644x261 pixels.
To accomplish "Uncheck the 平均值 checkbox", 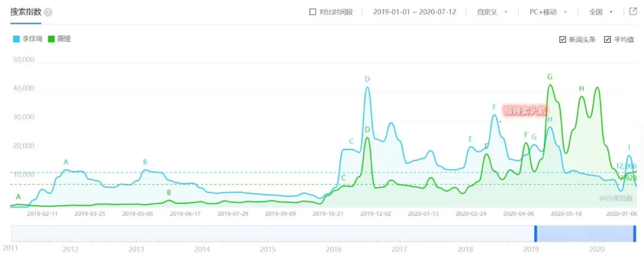I will (608, 40).
